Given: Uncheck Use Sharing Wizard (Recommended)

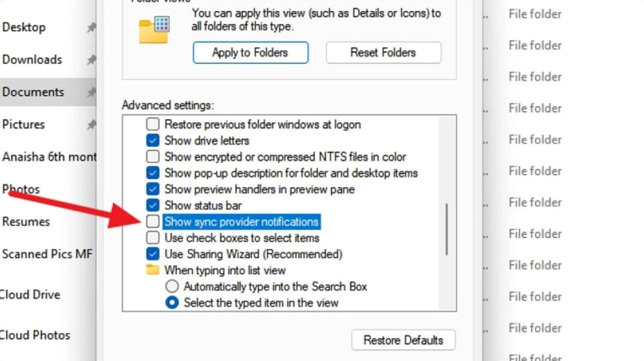Looking at the screenshot, I should [153, 254].
